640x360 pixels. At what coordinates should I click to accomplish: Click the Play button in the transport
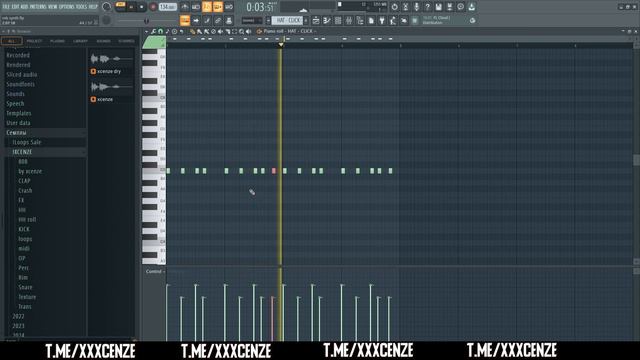(x=131, y=7)
